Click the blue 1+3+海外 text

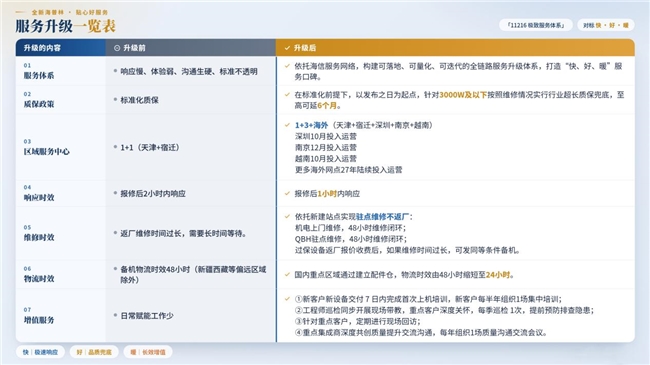(x=311, y=125)
